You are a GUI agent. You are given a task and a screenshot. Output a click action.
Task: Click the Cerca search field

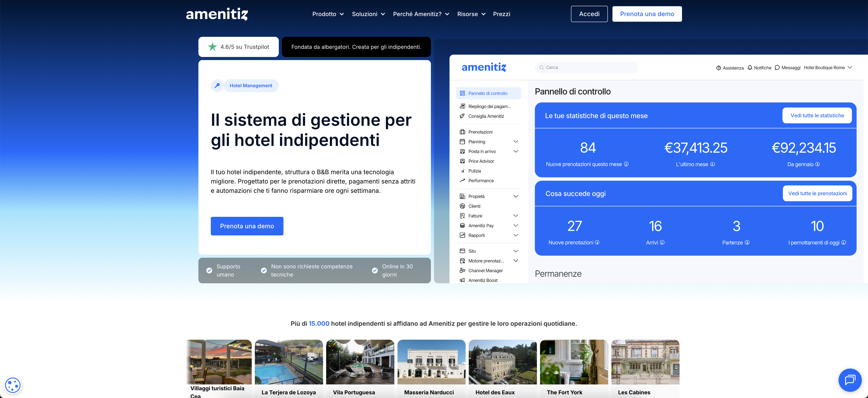[586, 67]
